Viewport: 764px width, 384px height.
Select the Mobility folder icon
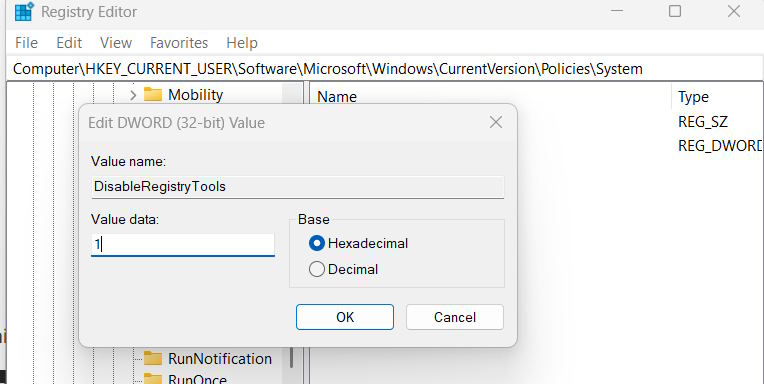point(153,94)
